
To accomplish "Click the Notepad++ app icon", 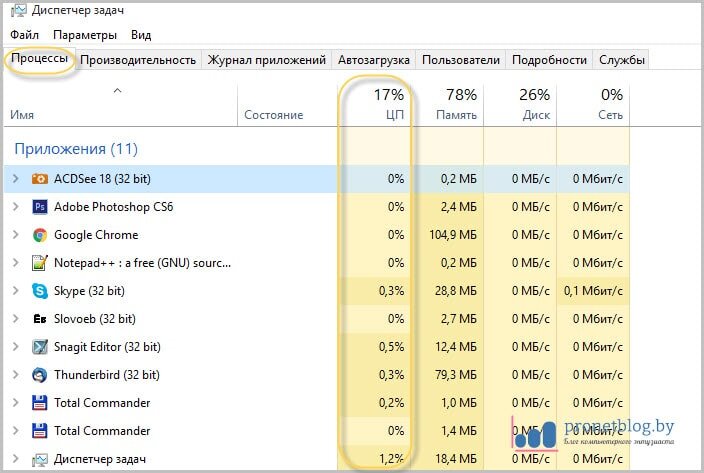I will (x=40, y=263).
